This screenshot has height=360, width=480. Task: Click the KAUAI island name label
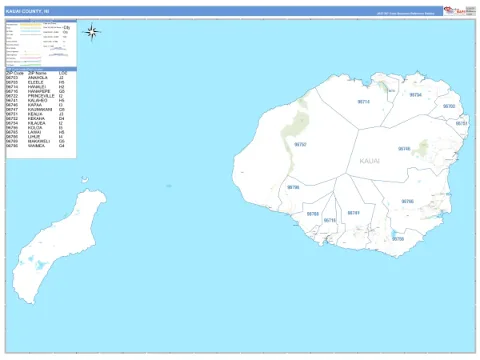click(369, 161)
